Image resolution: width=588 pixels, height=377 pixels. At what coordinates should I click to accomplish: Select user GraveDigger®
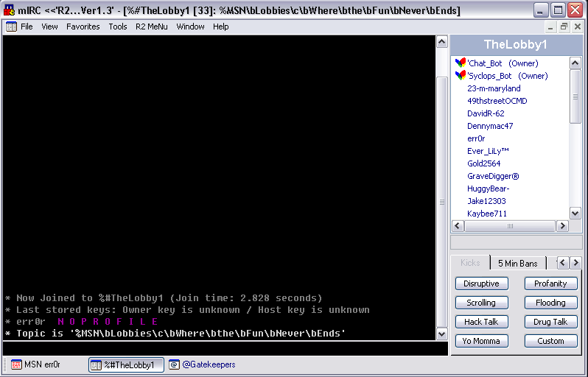(493, 176)
